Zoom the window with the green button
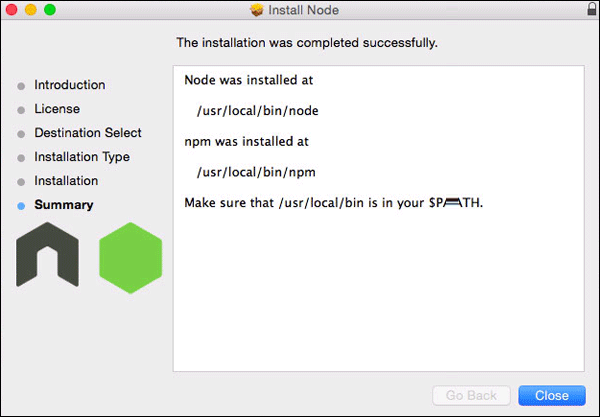This screenshot has width=600, height=417. pyautogui.click(x=49, y=10)
